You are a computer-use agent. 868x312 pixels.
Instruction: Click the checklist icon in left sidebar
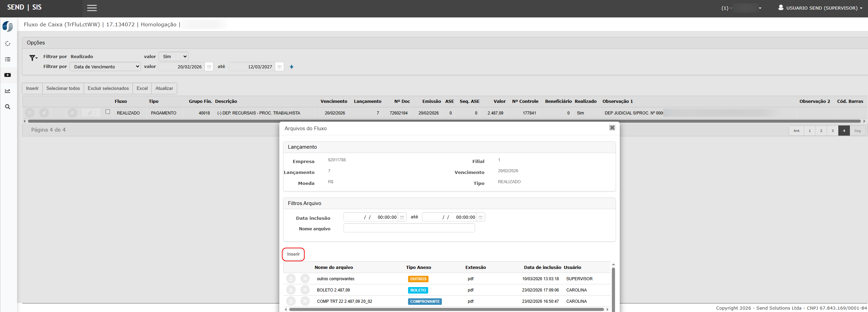[8, 59]
